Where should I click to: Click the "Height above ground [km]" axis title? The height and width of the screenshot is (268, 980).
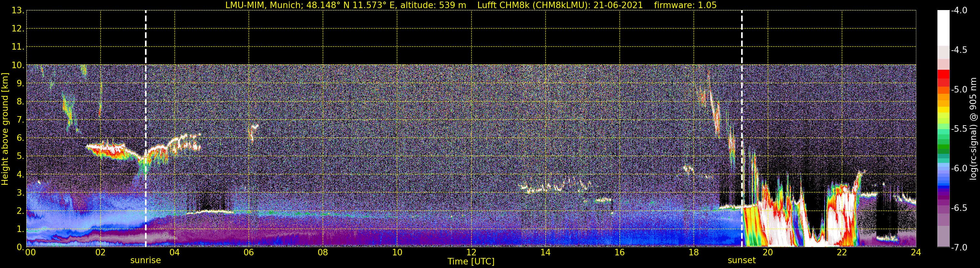point(5,129)
